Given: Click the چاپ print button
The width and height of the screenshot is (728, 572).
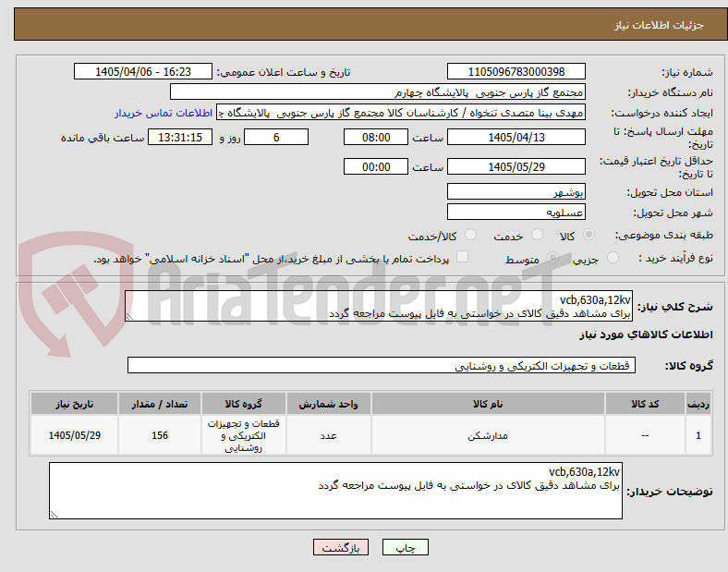Looking at the screenshot, I should [406, 547].
